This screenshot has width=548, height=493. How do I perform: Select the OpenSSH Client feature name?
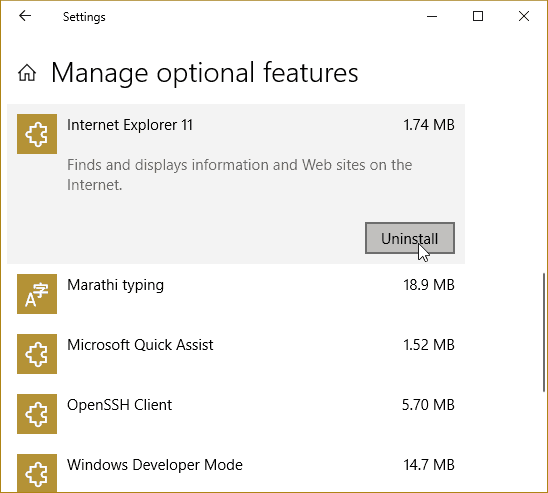[x=120, y=405]
